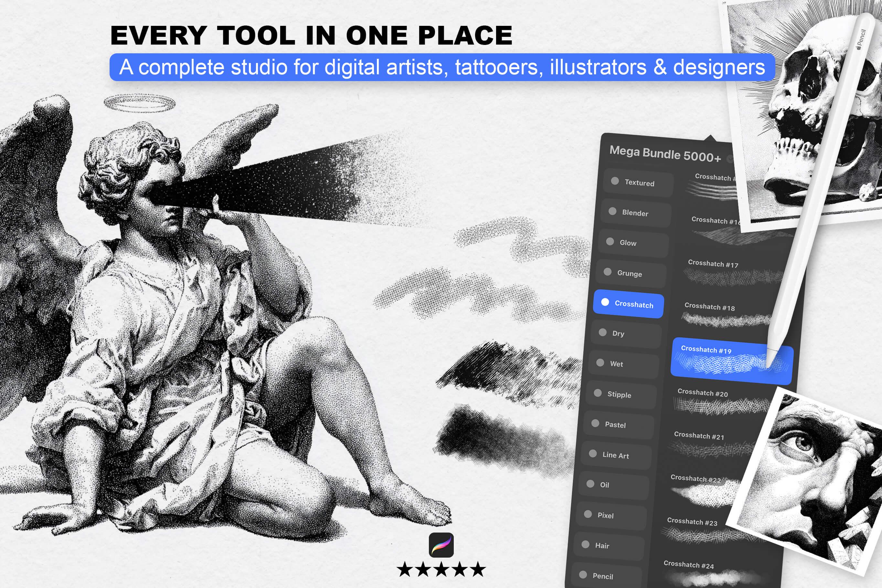The height and width of the screenshot is (588, 882).
Task: Open the Glow brush category
Action: coord(634,243)
